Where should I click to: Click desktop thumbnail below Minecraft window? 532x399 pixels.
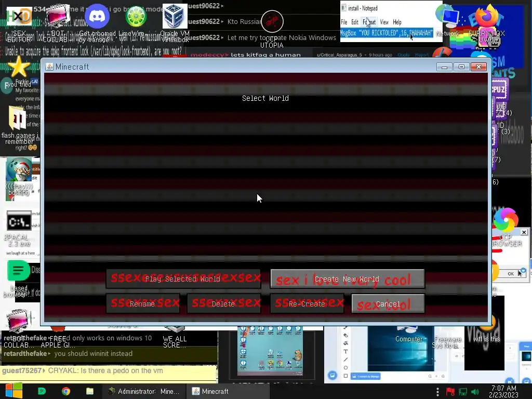[270, 352]
